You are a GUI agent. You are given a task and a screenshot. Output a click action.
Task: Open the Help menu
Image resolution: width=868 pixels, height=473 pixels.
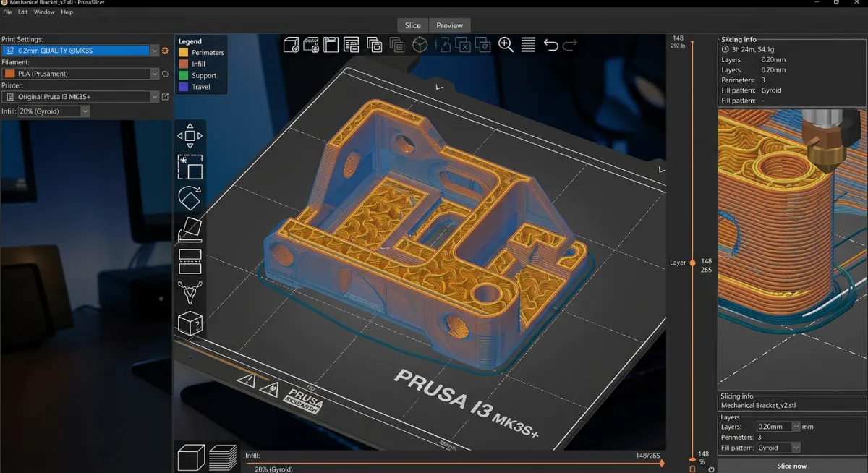(x=67, y=12)
